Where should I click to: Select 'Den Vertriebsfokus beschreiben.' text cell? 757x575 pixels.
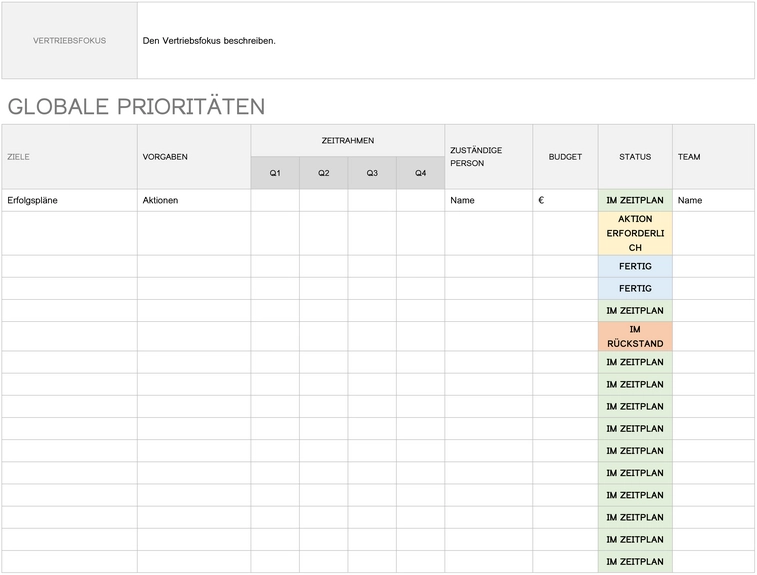(x=446, y=41)
